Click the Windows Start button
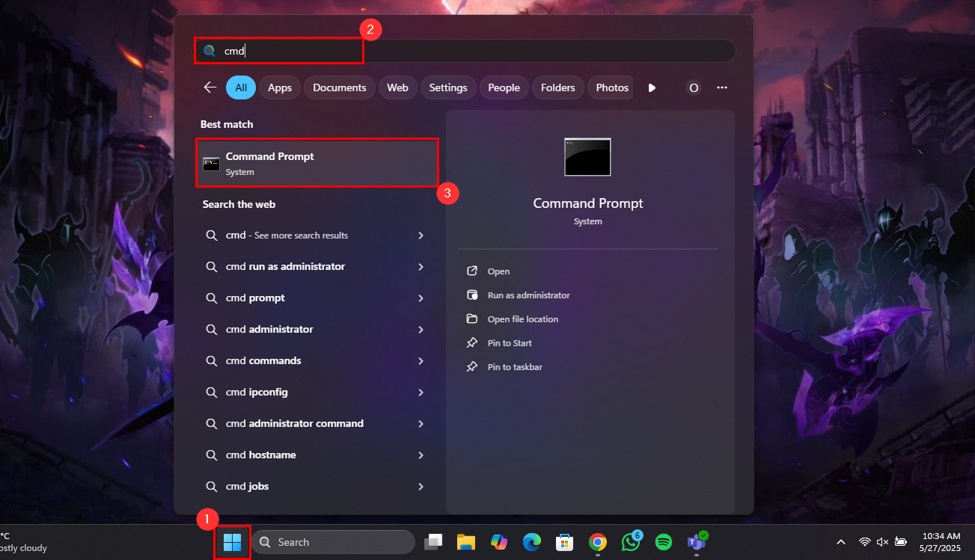 pos(232,542)
